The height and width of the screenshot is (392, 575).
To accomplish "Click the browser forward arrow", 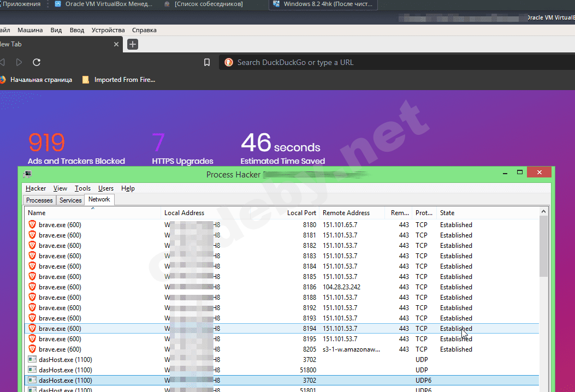I will pyautogui.click(x=19, y=62).
